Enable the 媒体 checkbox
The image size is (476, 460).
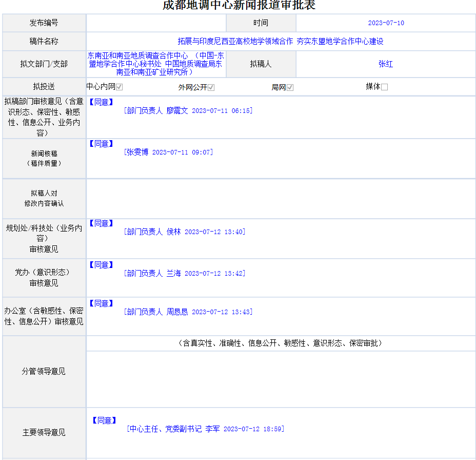tap(384, 87)
